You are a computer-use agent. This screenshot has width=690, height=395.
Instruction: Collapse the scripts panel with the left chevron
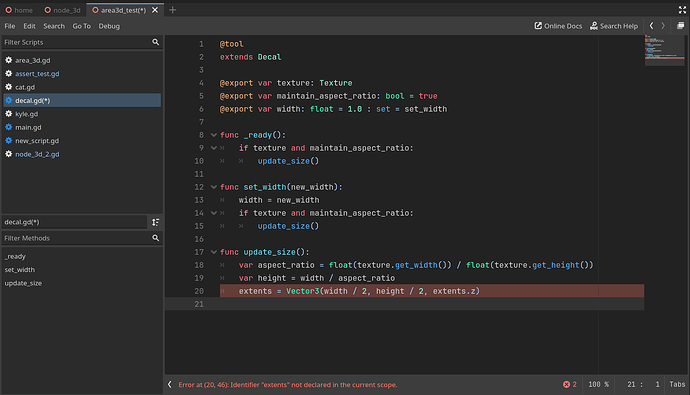[x=170, y=384]
